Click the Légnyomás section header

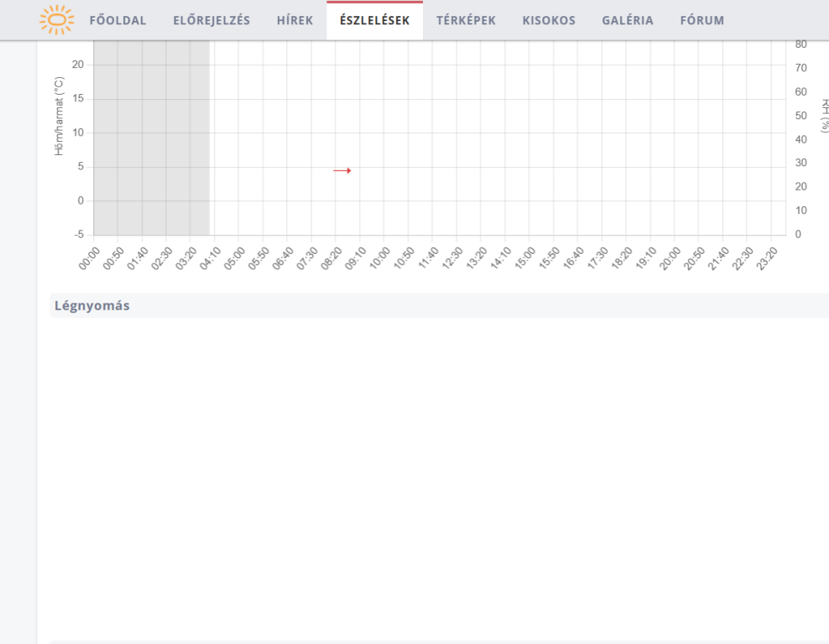[x=92, y=305]
